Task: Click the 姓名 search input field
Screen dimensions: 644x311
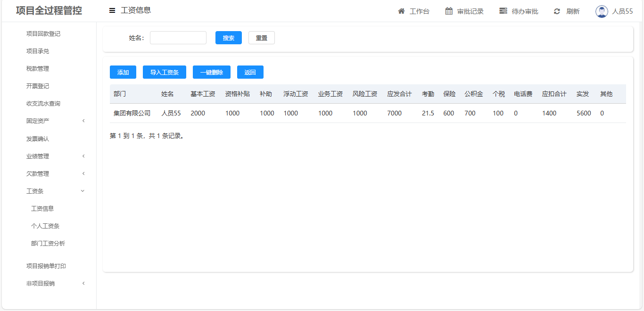Action: tap(178, 38)
